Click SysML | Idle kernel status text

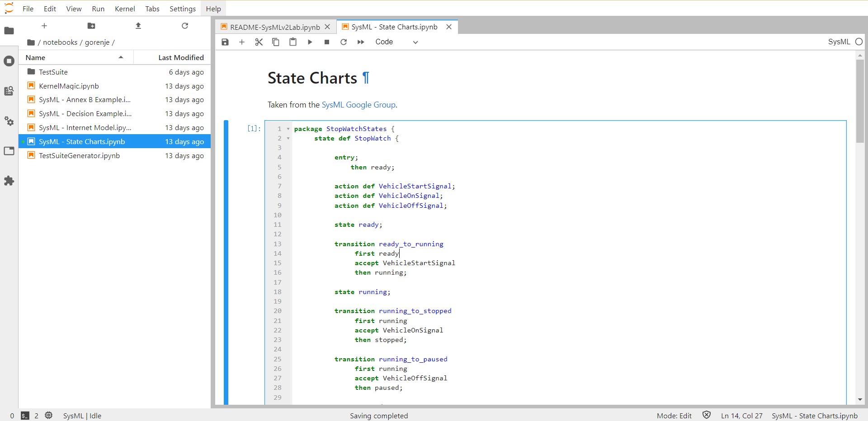coord(82,416)
